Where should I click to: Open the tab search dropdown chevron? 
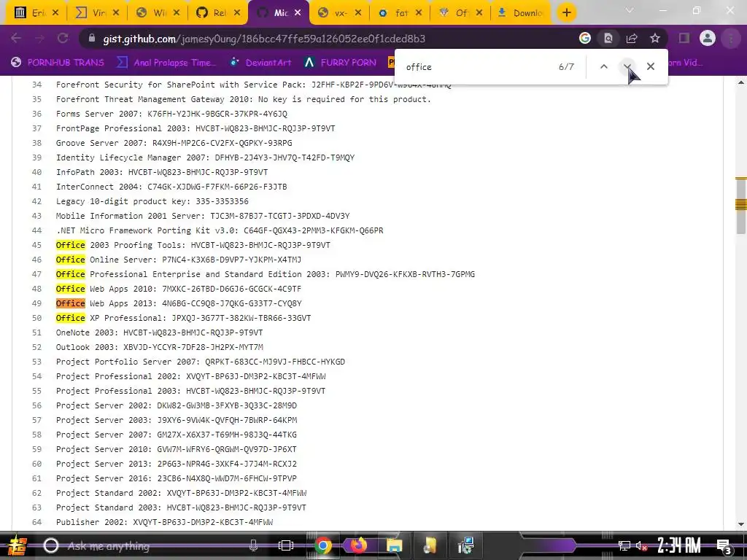click(630, 10)
